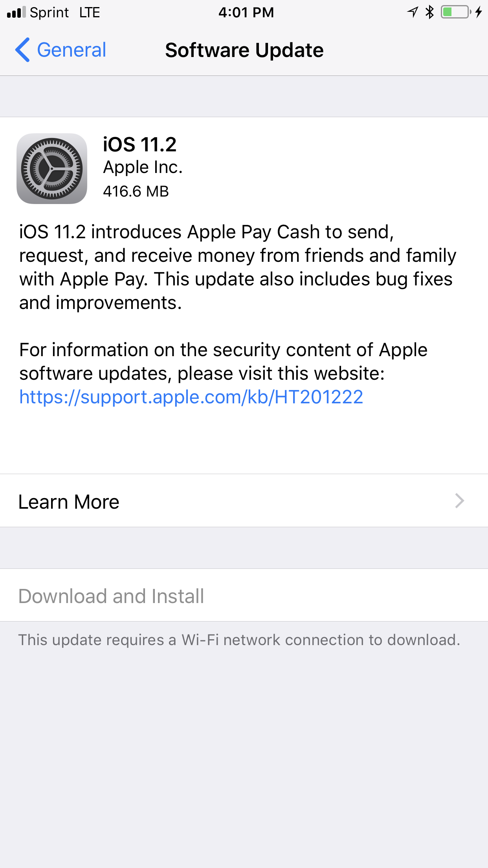Tap the battery icon in status bar

456,12
